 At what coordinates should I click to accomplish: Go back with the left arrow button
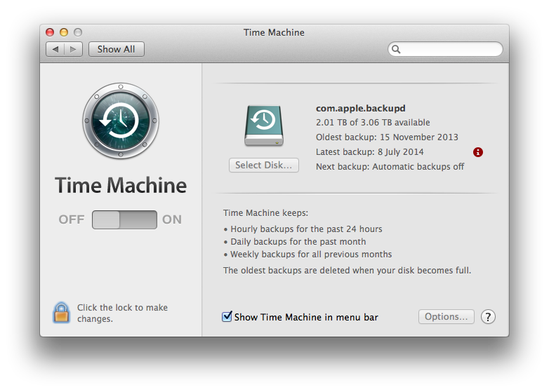pyautogui.click(x=55, y=49)
